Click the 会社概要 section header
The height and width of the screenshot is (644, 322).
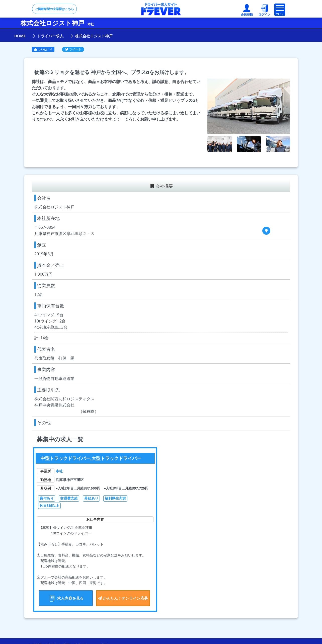pyautogui.click(x=161, y=186)
